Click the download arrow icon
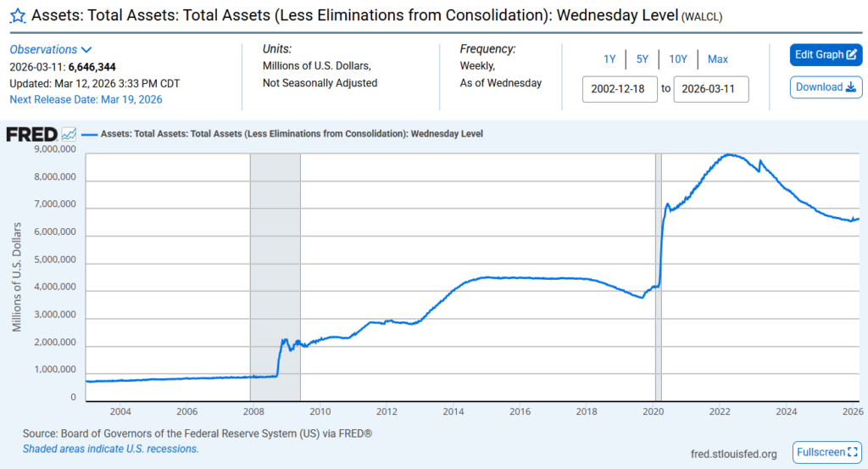The image size is (868, 469). [x=851, y=87]
